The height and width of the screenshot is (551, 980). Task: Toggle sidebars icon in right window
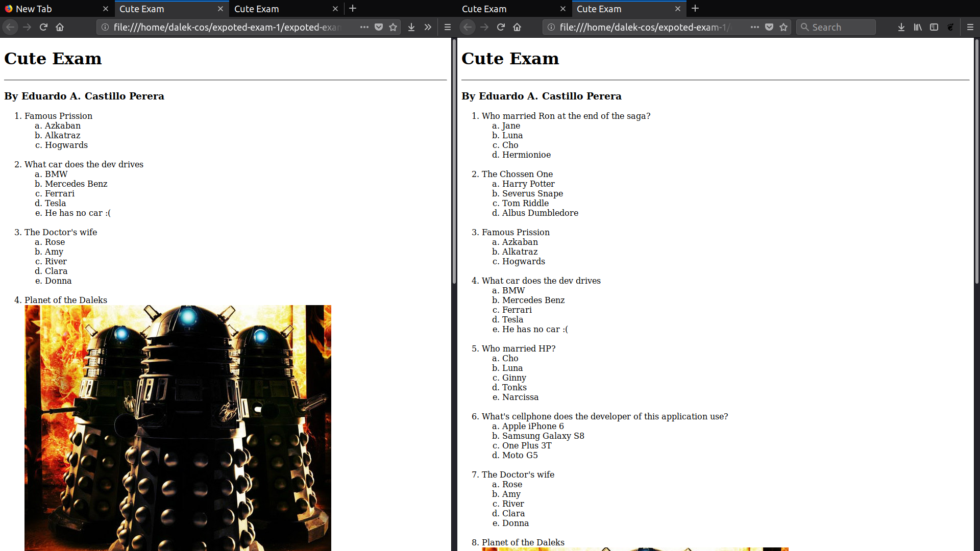[934, 27]
